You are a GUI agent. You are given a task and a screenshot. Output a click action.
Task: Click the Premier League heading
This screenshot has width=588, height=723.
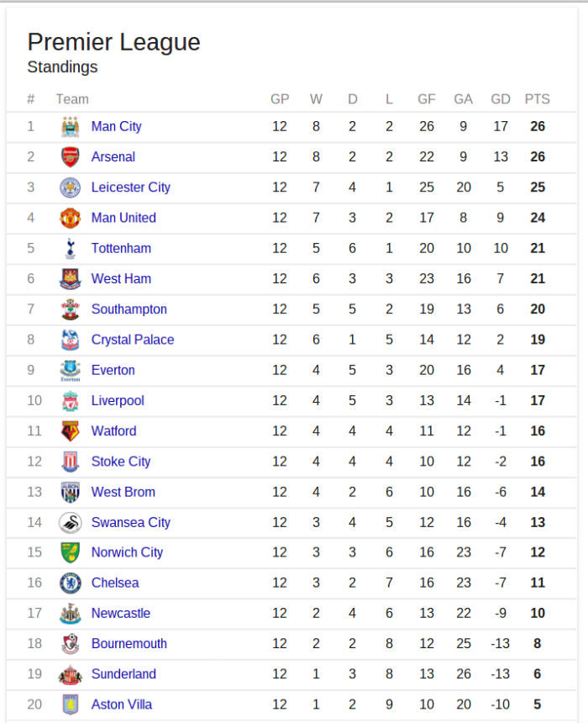pos(113,42)
